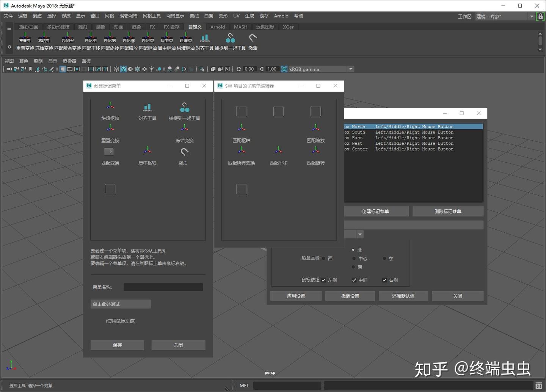This screenshot has height=392, width=546.
Task: Click the 还原默认值 button
Action: tap(403, 296)
